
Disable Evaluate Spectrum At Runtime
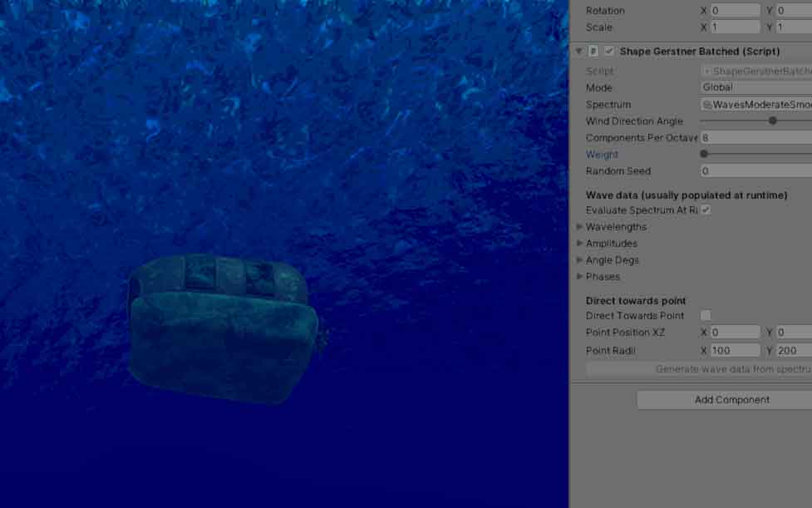pos(706,210)
